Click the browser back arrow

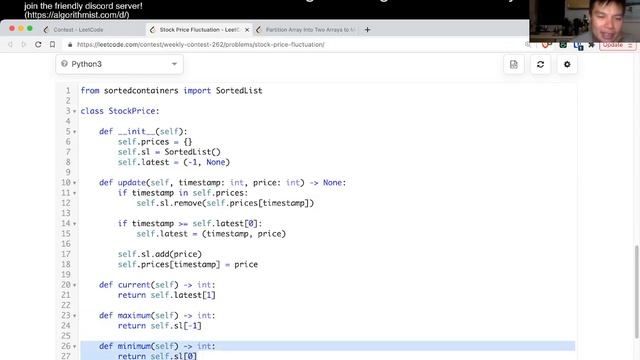(x=10, y=44)
